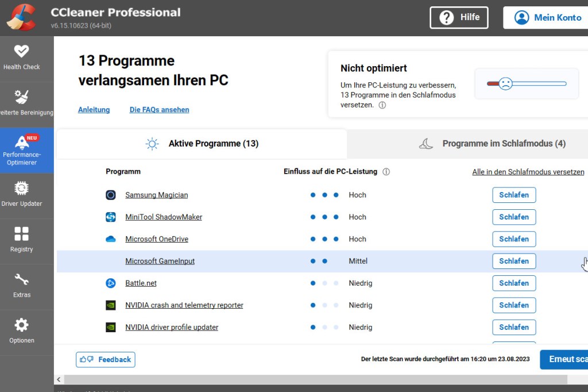Click info icon next to Einfluss auf die PC-Leistung
The height and width of the screenshot is (392, 588).
tap(386, 172)
